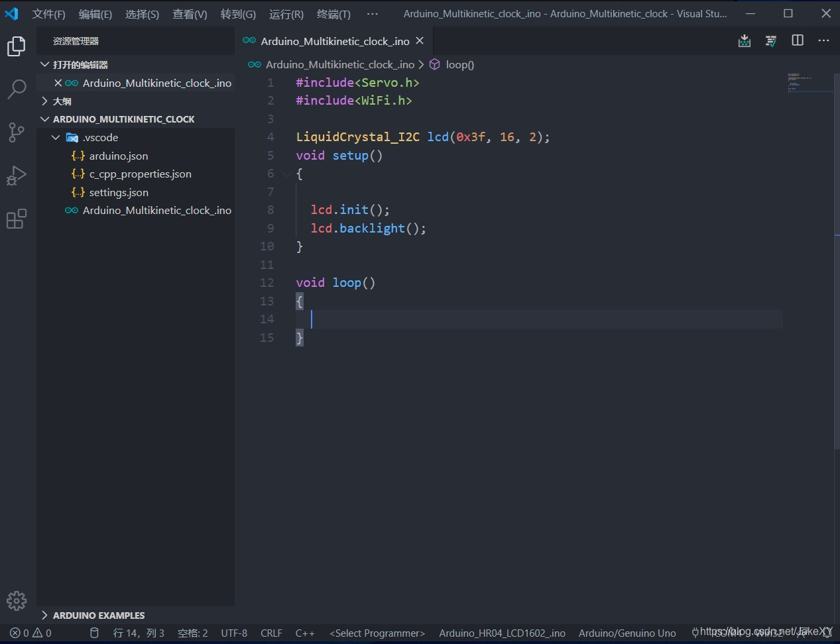Open the Source Control view
Screen dimensions: 840x644
click(x=17, y=132)
